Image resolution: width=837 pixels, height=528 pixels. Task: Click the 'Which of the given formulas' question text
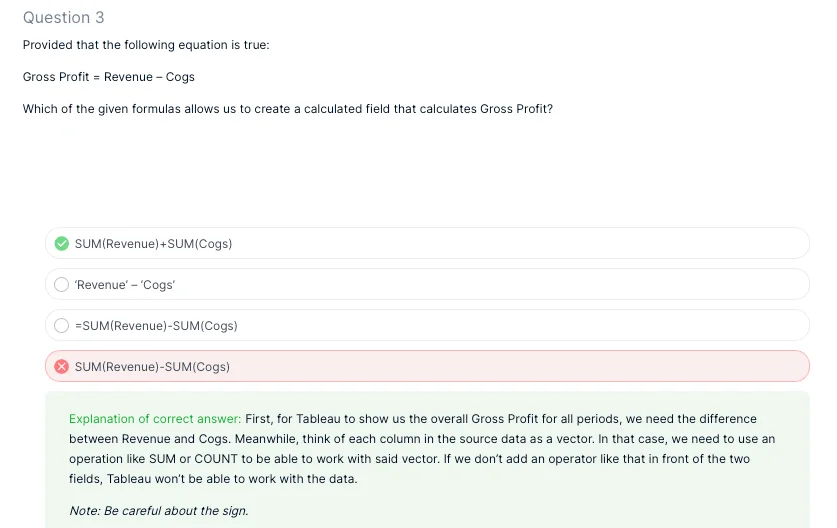(288, 109)
